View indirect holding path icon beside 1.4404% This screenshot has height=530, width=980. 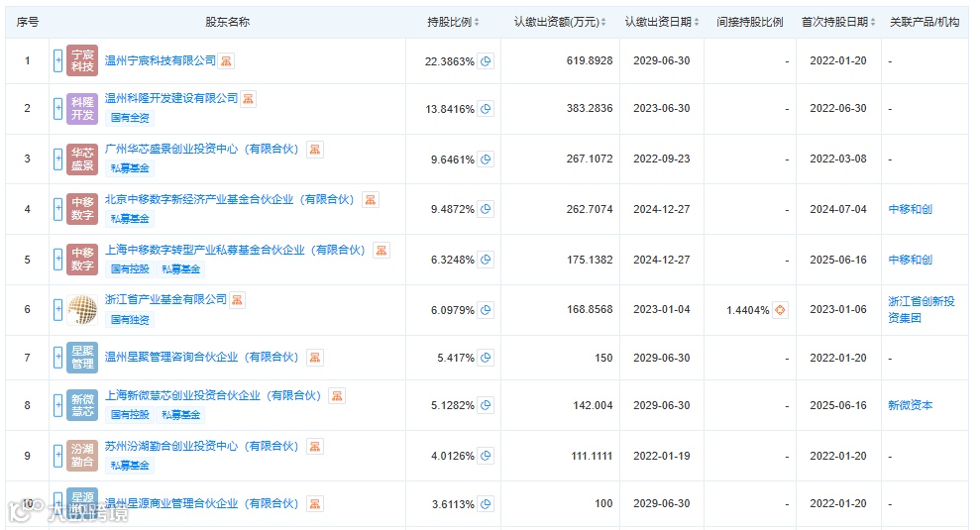(780, 310)
